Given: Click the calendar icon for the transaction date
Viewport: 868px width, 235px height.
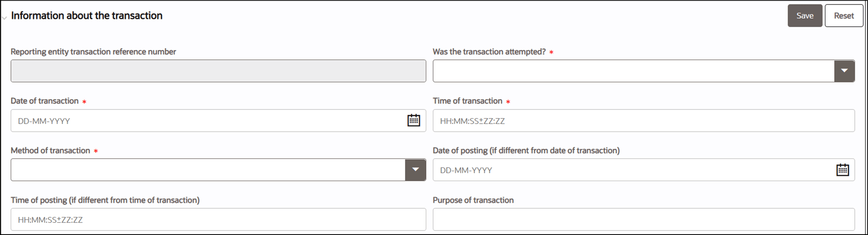Looking at the screenshot, I should (x=414, y=120).
